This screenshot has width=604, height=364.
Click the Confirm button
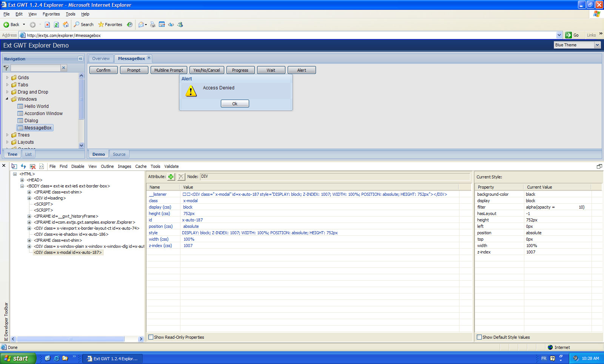click(x=103, y=70)
